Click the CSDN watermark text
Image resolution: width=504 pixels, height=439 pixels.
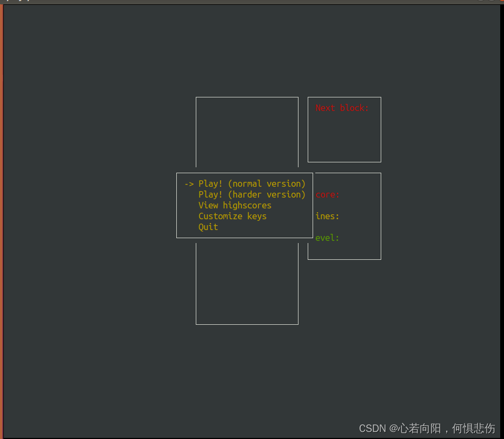pos(427,428)
